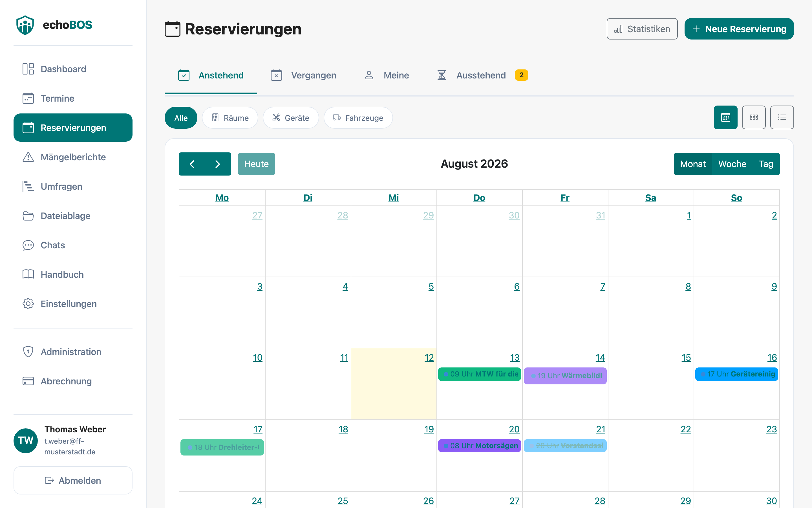Filter by Räume
Image resolution: width=812 pixels, height=508 pixels.
click(x=230, y=118)
